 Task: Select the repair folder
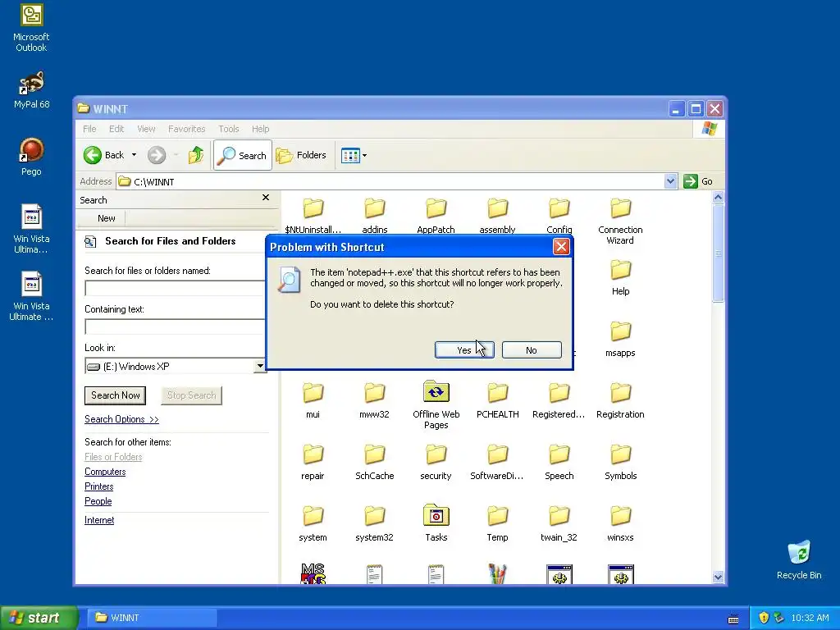pyautogui.click(x=313, y=463)
